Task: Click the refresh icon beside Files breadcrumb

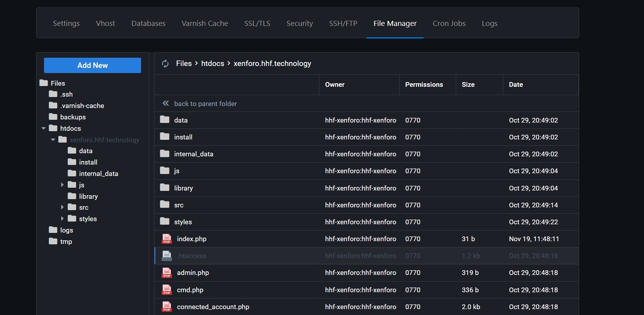Action: pyautogui.click(x=165, y=64)
